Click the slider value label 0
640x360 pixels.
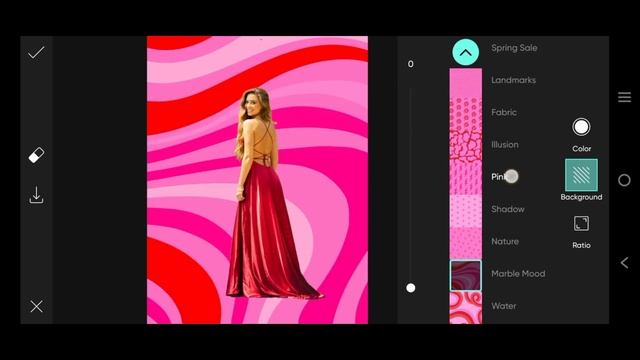coord(411,64)
